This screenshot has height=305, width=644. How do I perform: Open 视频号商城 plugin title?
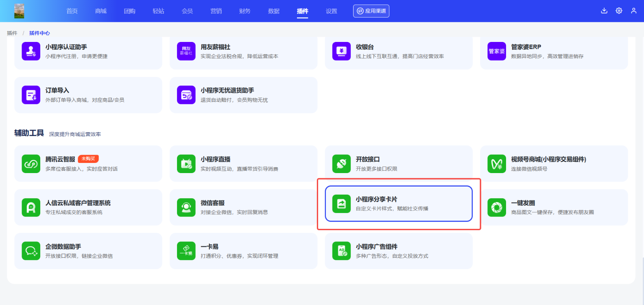pos(548,159)
